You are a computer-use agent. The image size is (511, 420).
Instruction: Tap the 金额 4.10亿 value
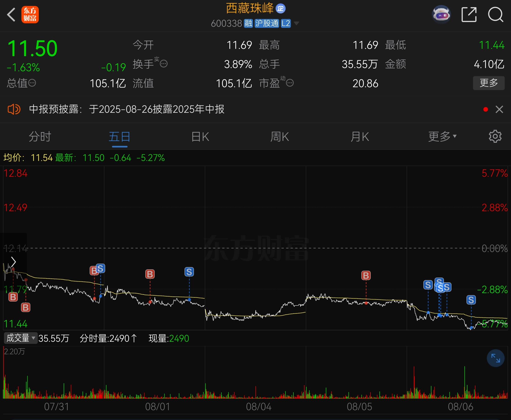click(489, 64)
